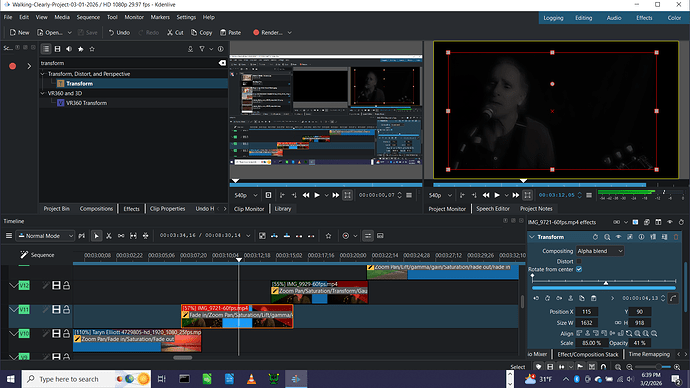Open the Markers menu

pos(160,17)
